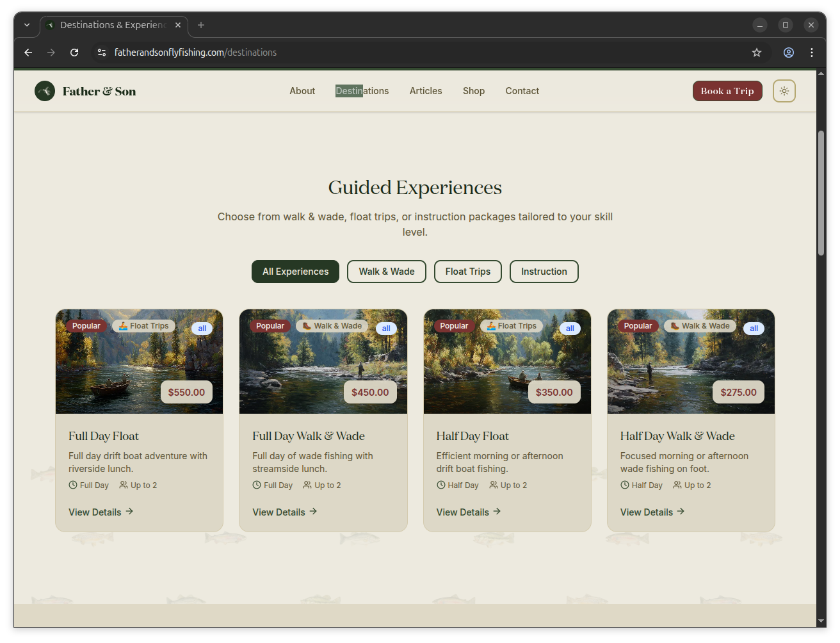Select the Walk & Wade filter
This screenshot has height=643, width=840.
click(x=386, y=272)
